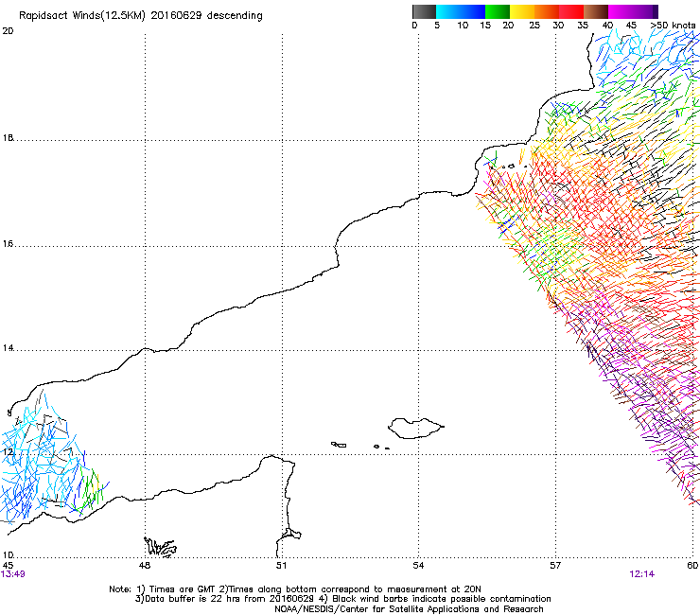Click the '16' latitude axis label

pyautogui.click(x=8, y=244)
